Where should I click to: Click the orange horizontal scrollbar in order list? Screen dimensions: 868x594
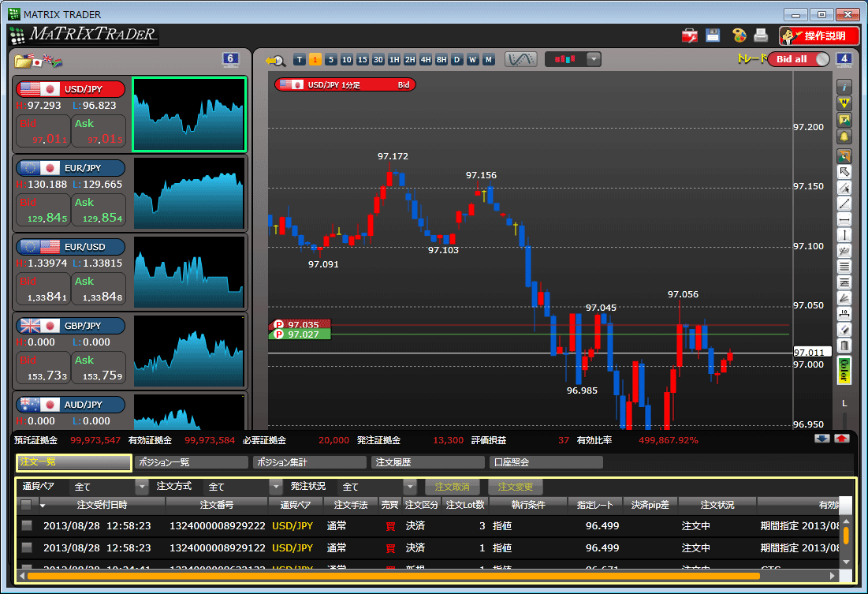393,577
